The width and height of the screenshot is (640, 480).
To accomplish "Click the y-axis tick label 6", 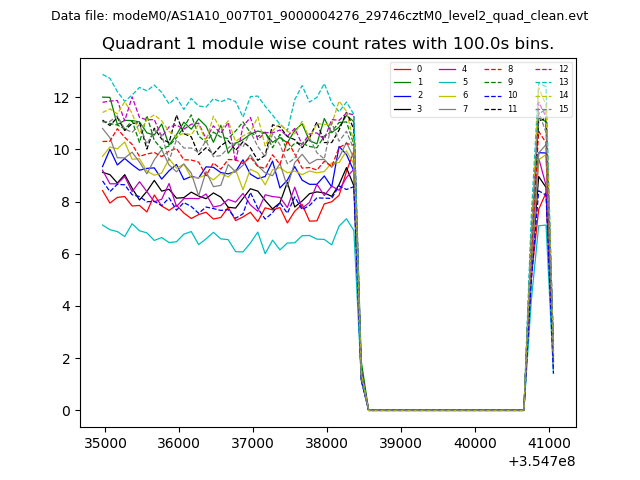I will [66, 254].
